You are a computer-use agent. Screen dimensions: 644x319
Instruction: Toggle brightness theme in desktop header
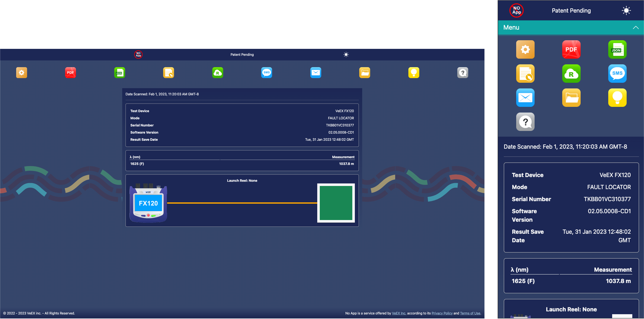[x=346, y=54]
